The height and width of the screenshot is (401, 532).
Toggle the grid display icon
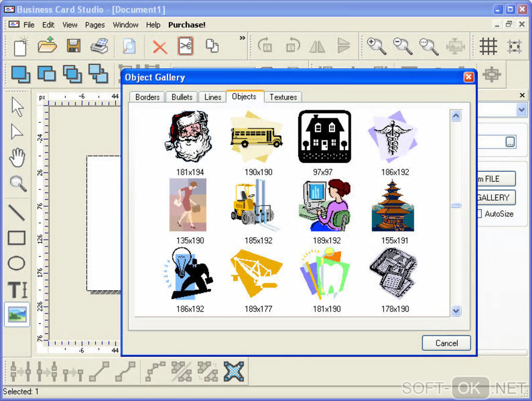(488, 46)
